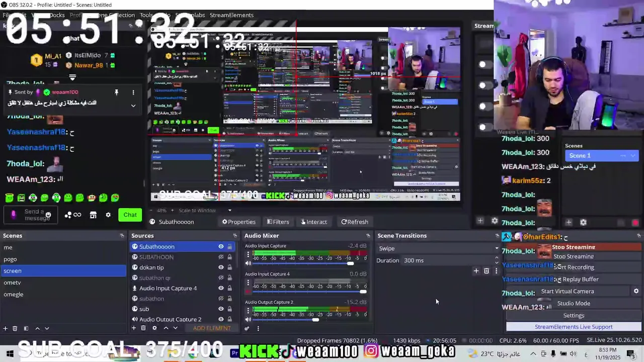
Task: Move the selected scene down
Action: click(47, 328)
